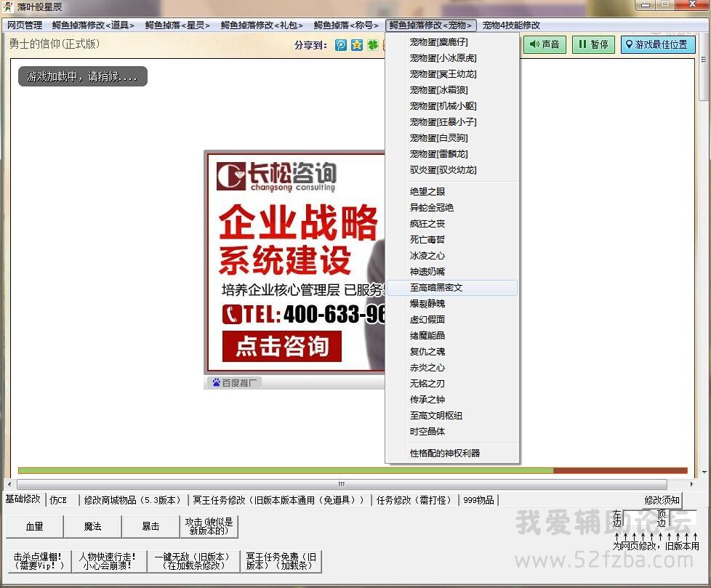This screenshot has height=588, width=711.
Task: Choose 异蛇金冠绝 from the pet menu
Action: tap(451, 208)
